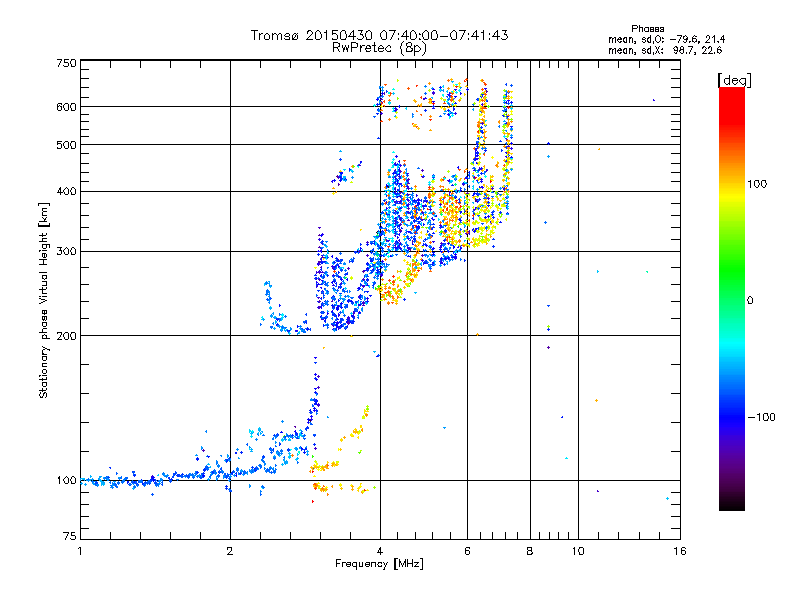Click the 'Phases' heading text
Viewport: 800px width, 600px height.
[x=647, y=29]
